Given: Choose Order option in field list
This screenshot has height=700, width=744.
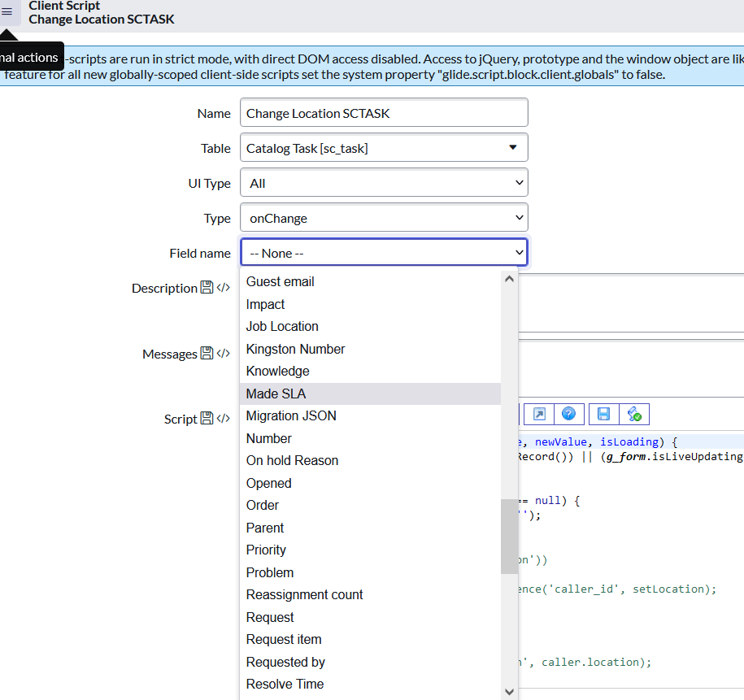Looking at the screenshot, I should [370, 506].
